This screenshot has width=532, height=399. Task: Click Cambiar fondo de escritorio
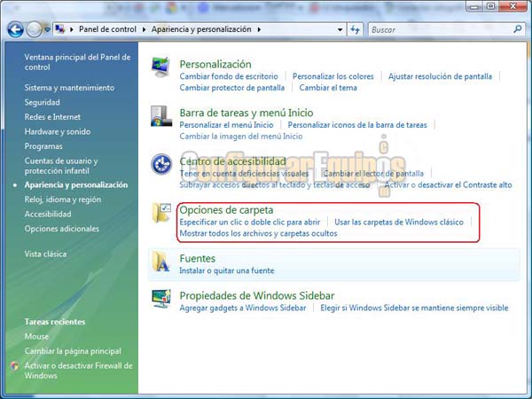tap(229, 76)
